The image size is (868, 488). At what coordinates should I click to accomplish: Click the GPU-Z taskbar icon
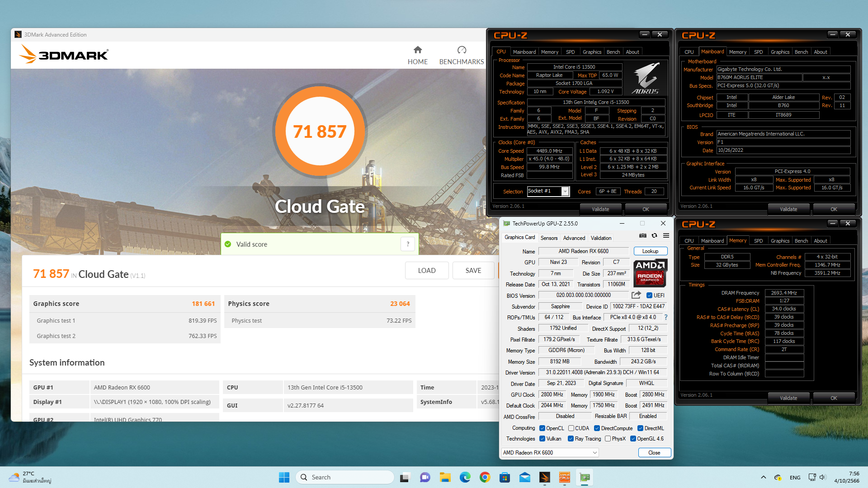point(585,477)
